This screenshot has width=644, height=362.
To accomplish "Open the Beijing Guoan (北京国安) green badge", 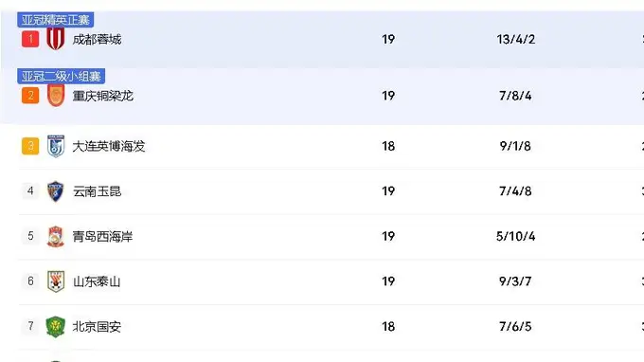I will tap(56, 327).
